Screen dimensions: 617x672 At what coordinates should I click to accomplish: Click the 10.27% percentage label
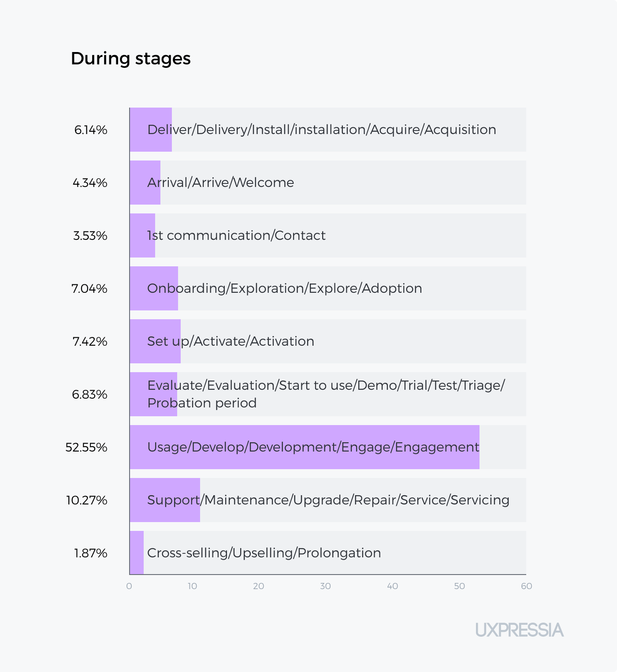(87, 500)
